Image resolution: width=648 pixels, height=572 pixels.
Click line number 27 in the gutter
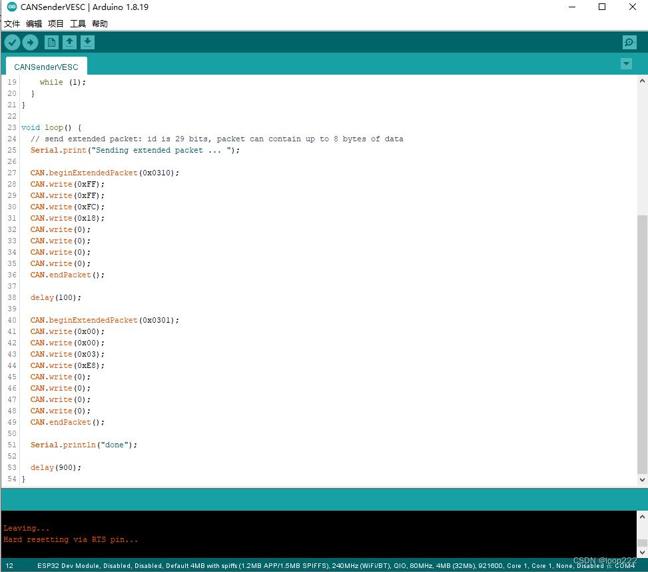(12, 173)
